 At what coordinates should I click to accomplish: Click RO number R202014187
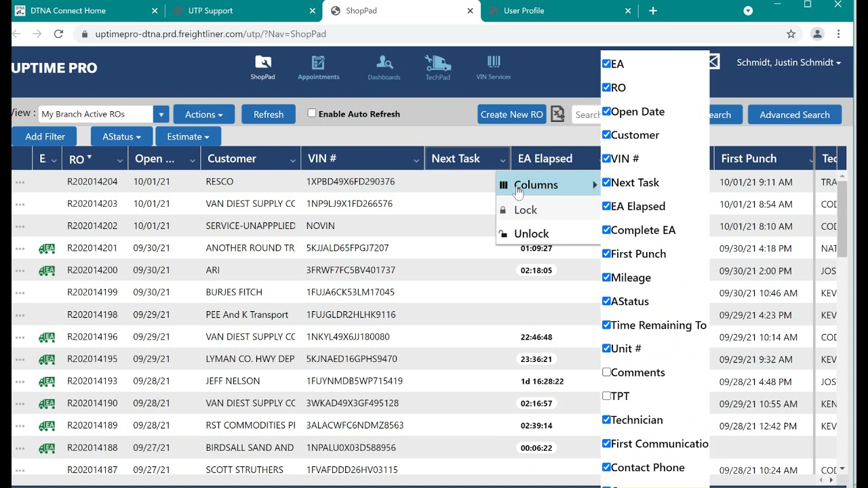tap(92, 470)
